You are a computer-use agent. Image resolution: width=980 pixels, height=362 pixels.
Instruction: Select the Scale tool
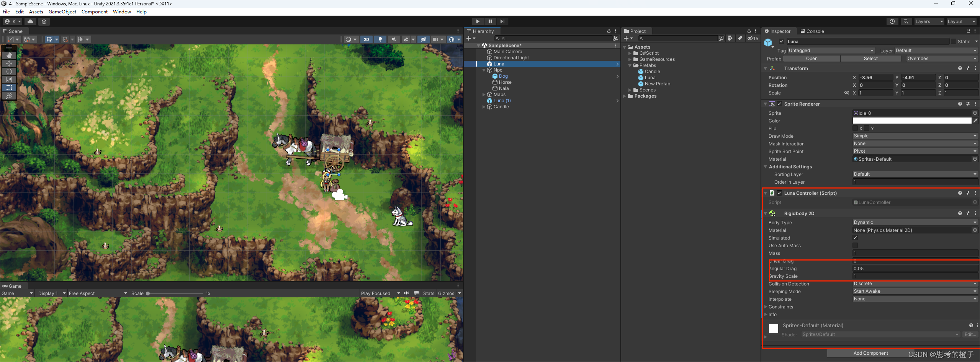tap(9, 80)
